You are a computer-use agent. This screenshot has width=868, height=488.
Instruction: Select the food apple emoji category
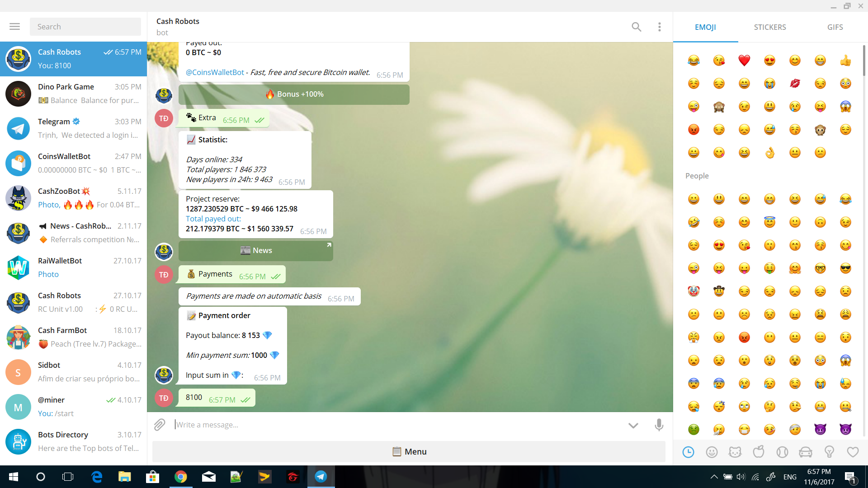[x=759, y=452]
